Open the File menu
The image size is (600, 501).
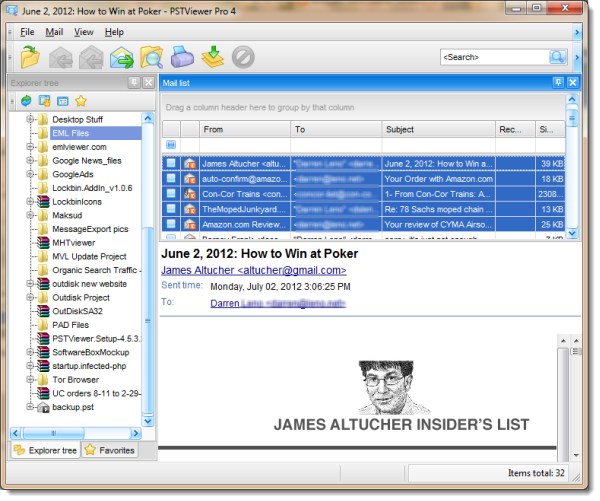[27, 32]
